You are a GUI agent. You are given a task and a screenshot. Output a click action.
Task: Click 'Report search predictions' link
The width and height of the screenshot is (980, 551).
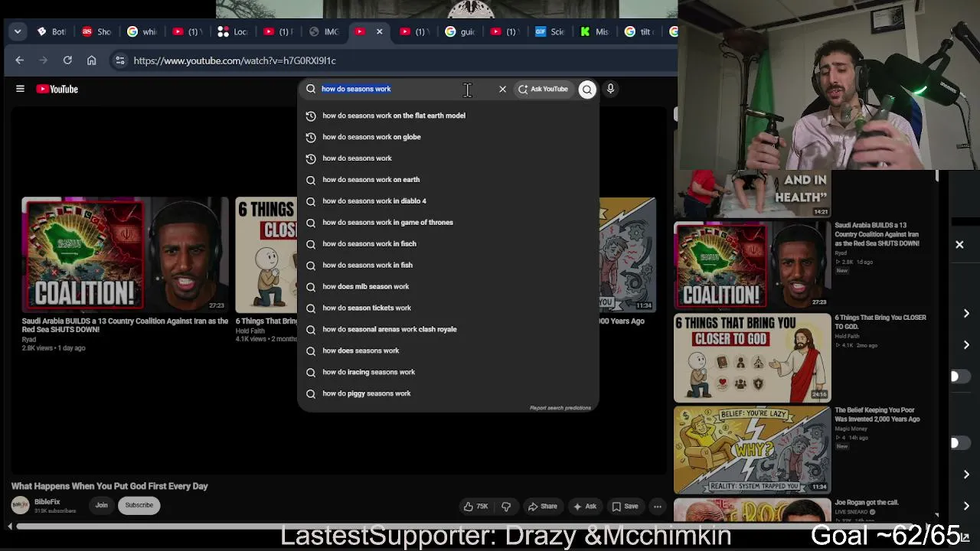560,408
